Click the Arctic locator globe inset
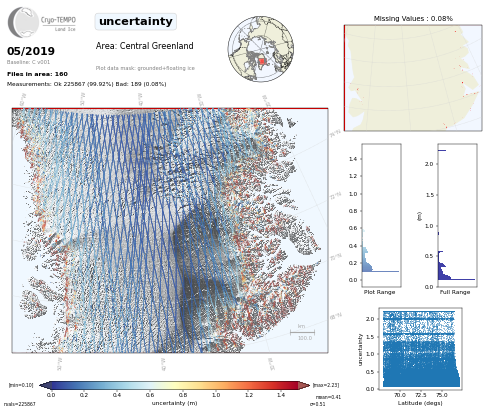Image resolution: width=492 pixels, height=410 pixels. coord(261,49)
